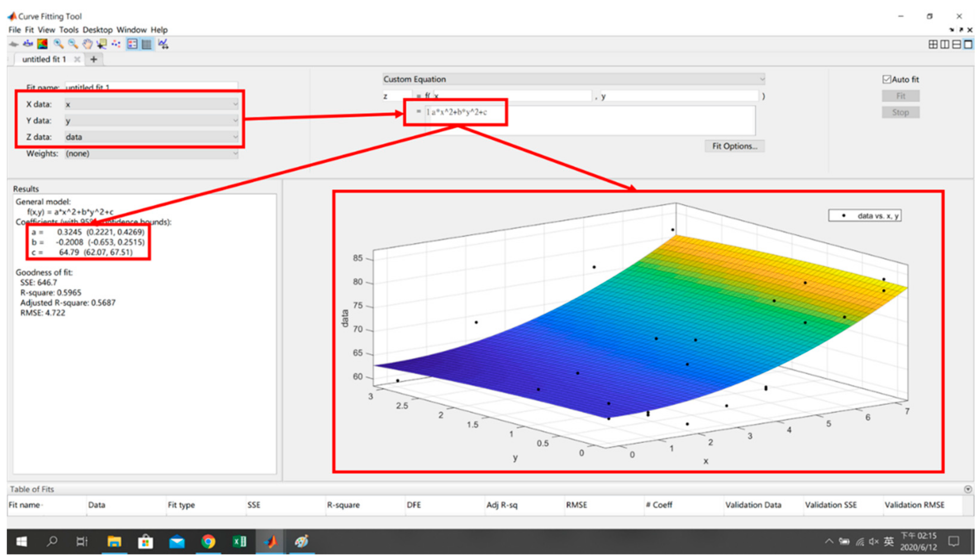Open the X data dropdown
The height and width of the screenshot is (560, 980).
(x=151, y=104)
